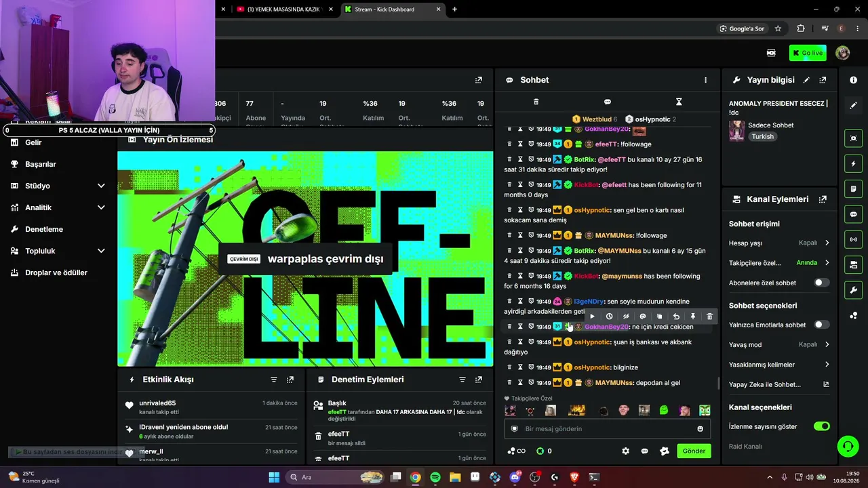868x488 pixels.
Task: Click the chat scrollbar handle
Action: click(x=719, y=383)
